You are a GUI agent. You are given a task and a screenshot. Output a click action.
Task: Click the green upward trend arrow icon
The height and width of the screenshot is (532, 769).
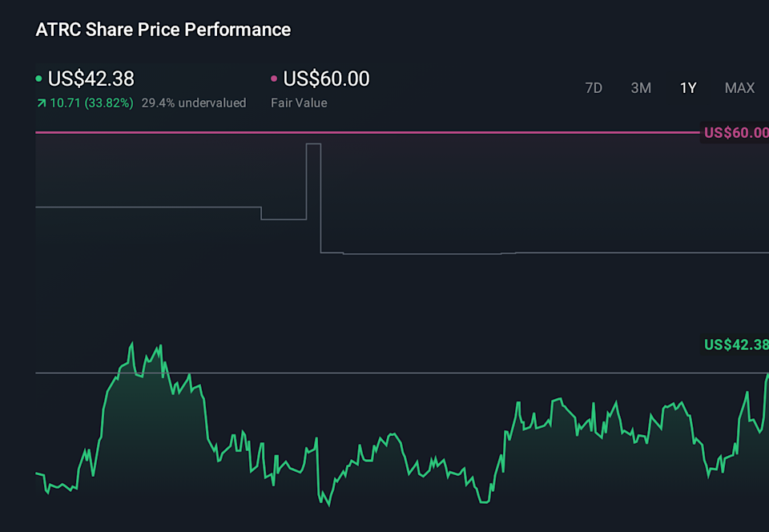click(x=41, y=103)
